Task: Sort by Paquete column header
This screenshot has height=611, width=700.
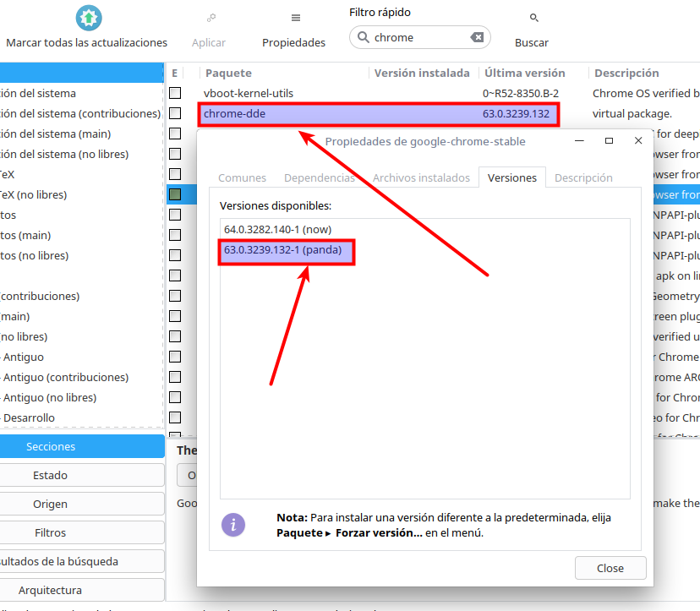Action: [x=228, y=73]
